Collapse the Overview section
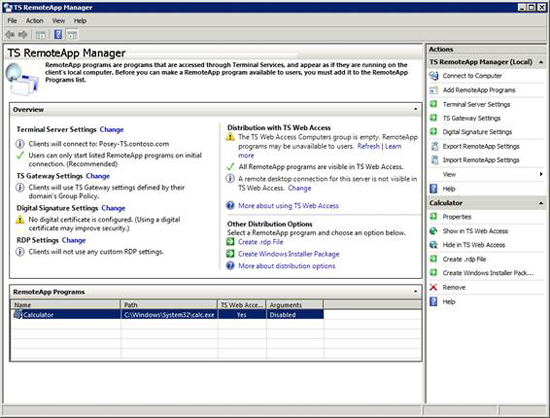Viewport: 550px width, 418px height. click(416, 109)
